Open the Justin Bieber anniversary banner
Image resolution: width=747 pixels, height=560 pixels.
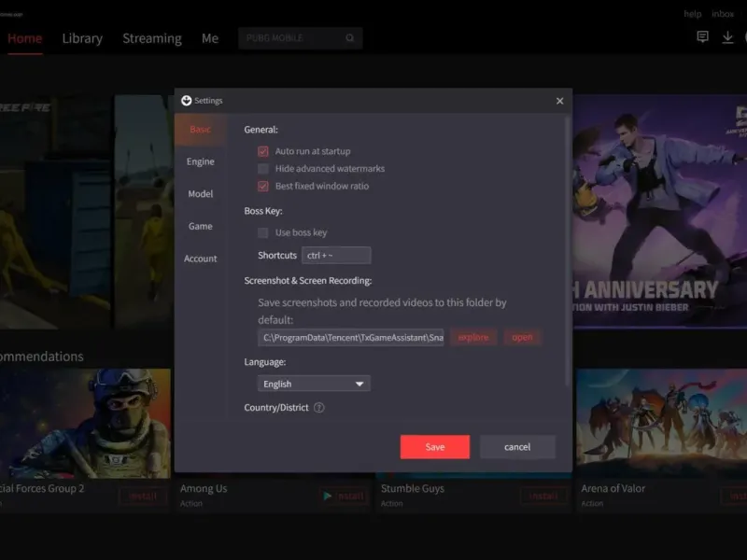click(x=660, y=212)
